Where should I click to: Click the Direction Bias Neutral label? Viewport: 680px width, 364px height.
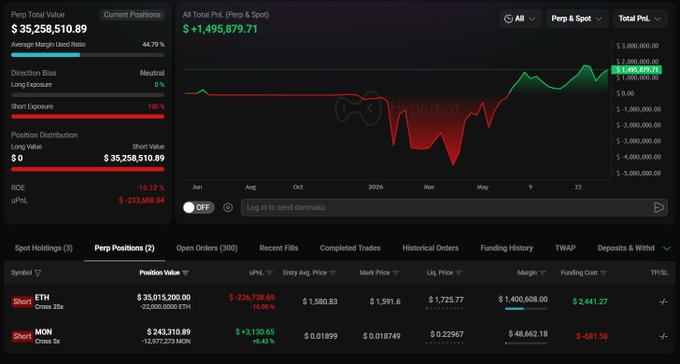pyautogui.click(x=152, y=73)
